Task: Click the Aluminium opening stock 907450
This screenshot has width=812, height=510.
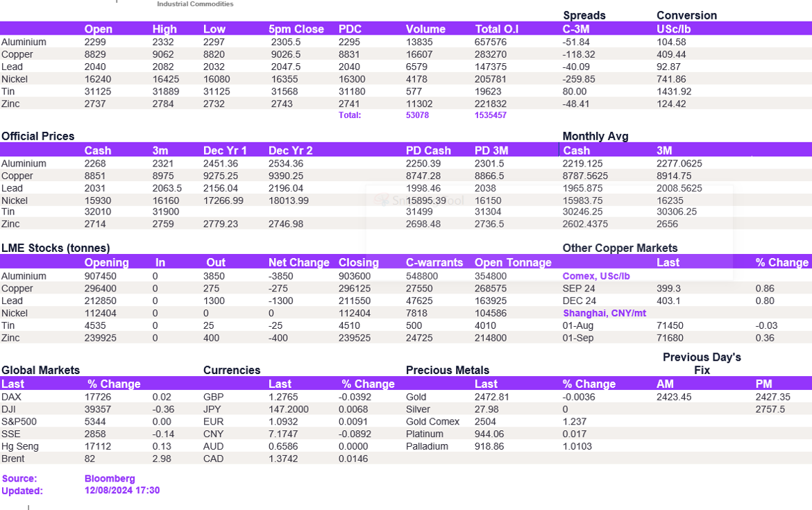Action: point(101,276)
